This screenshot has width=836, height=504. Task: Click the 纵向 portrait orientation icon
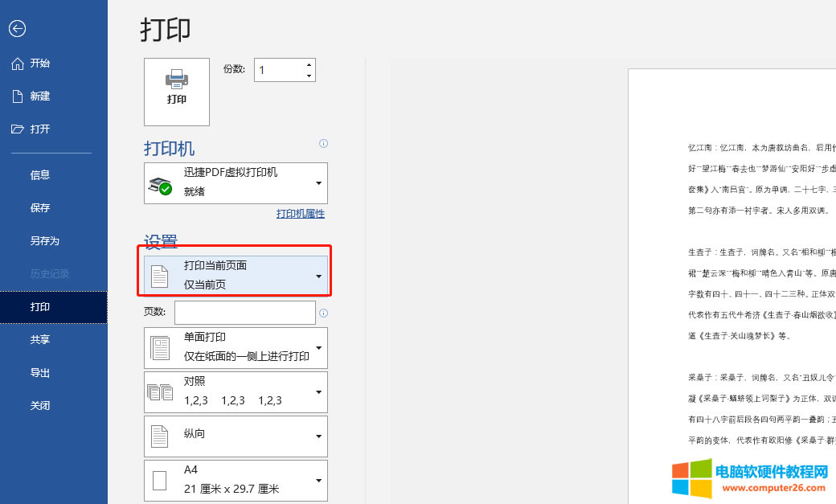tap(160, 436)
